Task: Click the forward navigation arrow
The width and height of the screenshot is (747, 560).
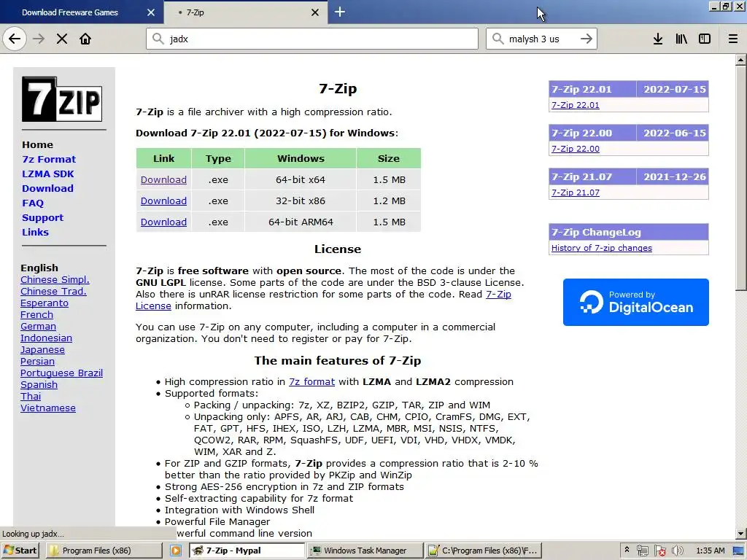Action: point(39,39)
